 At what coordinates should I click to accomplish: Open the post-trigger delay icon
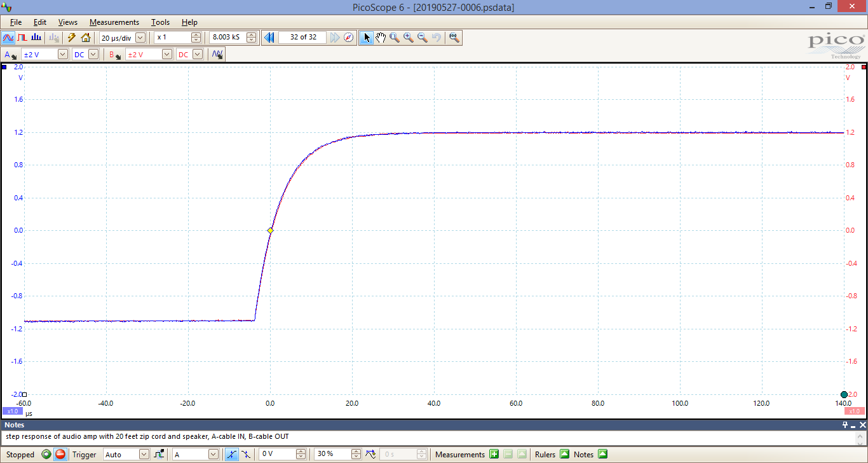(370, 455)
